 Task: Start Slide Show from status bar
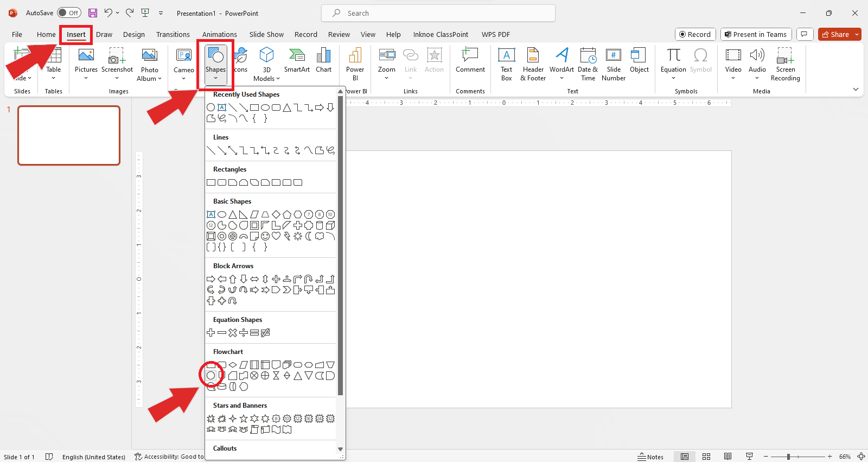[749, 457]
